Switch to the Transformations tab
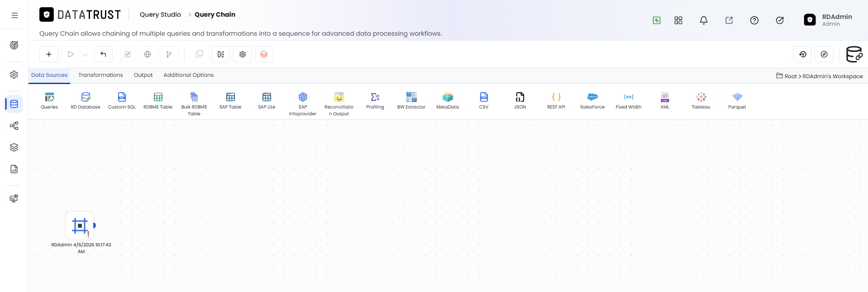The width and height of the screenshot is (868, 292). 100,75
